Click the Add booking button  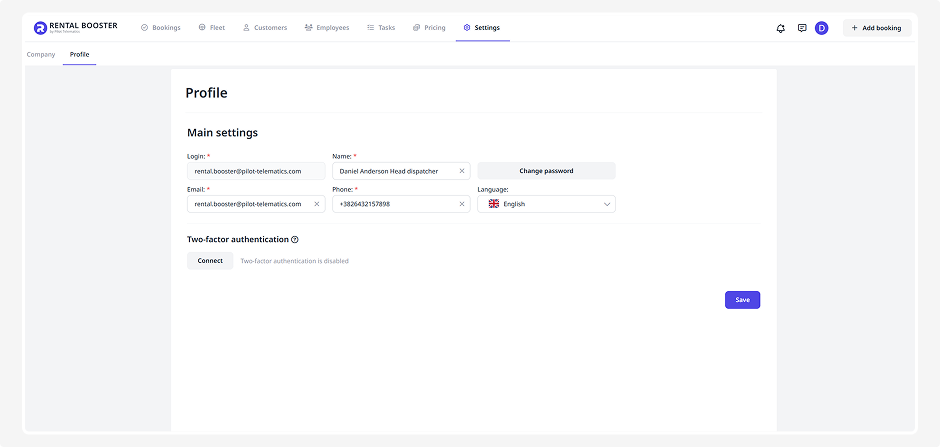(x=876, y=28)
